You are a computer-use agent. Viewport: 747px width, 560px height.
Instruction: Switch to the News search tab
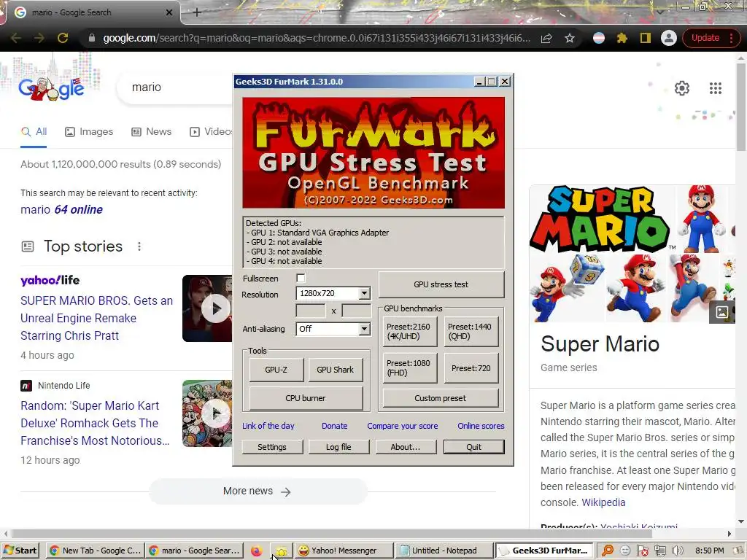(151, 132)
